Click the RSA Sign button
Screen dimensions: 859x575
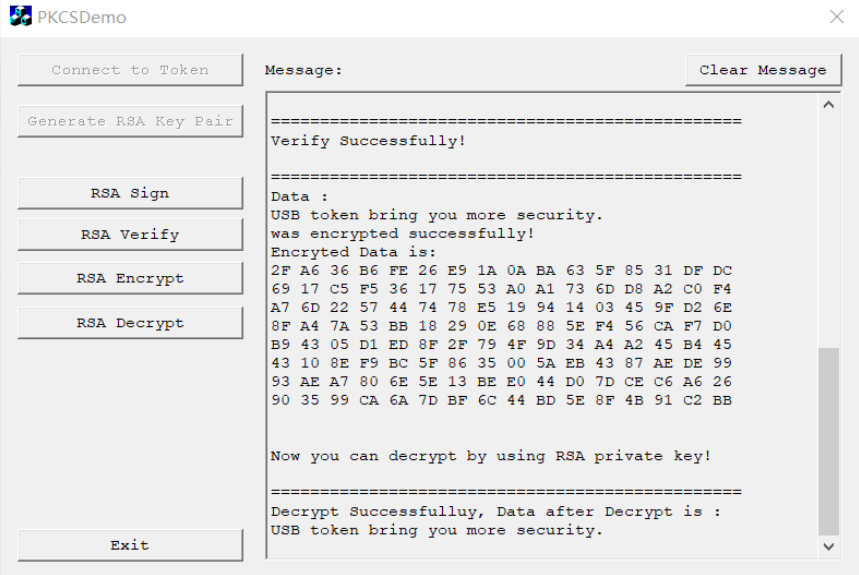130,193
